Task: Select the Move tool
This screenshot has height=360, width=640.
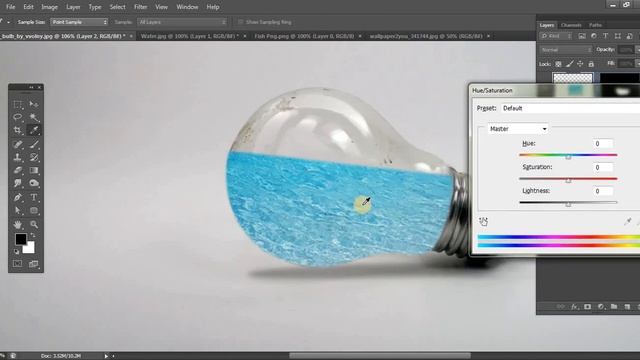Action: point(34,104)
